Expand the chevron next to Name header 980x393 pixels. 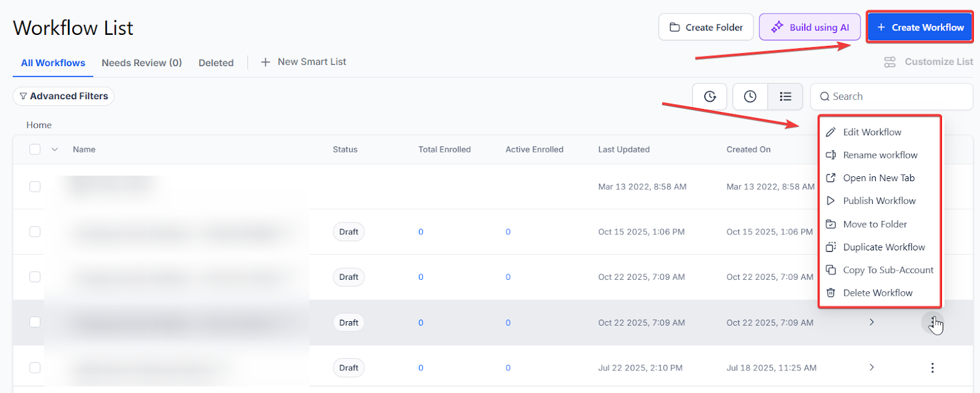[x=55, y=149]
